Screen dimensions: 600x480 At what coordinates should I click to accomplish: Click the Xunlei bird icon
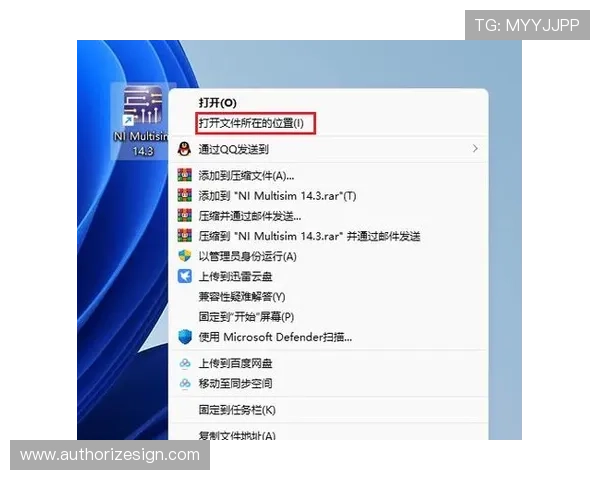coord(184,276)
